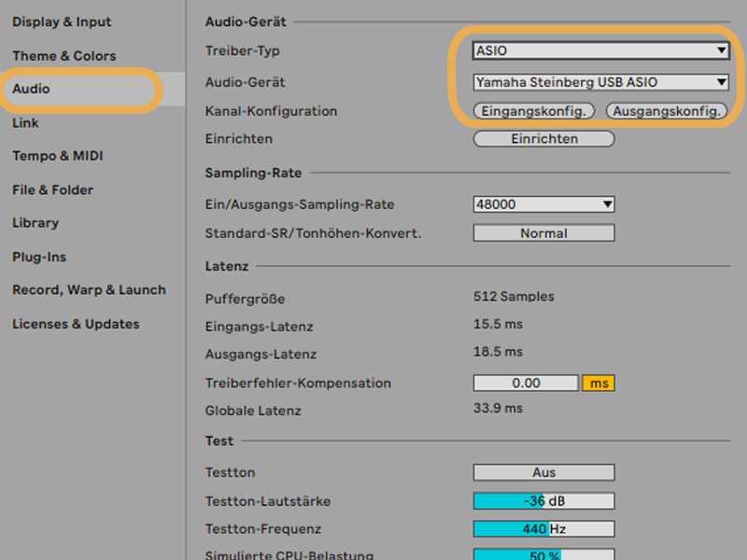The image size is (747, 560).
Task: Toggle the Standard-SR/Tonhöhen-Konvert. Normal button
Action: pos(543,232)
